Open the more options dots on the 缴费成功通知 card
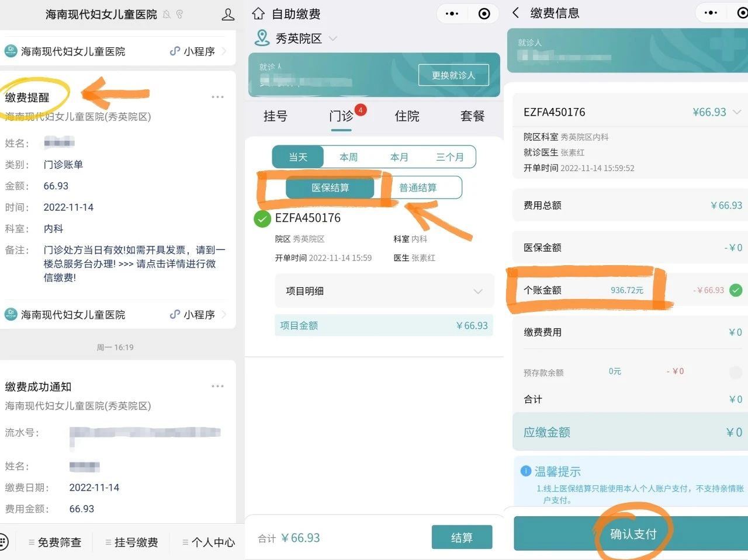This screenshot has height=560, width=748. click(217, 386)
